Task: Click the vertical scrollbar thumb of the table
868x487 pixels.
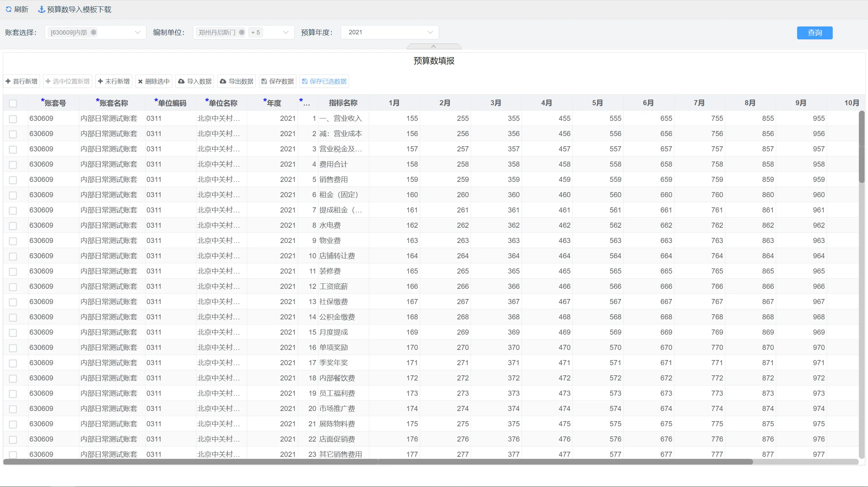Action: click(862, 147)
